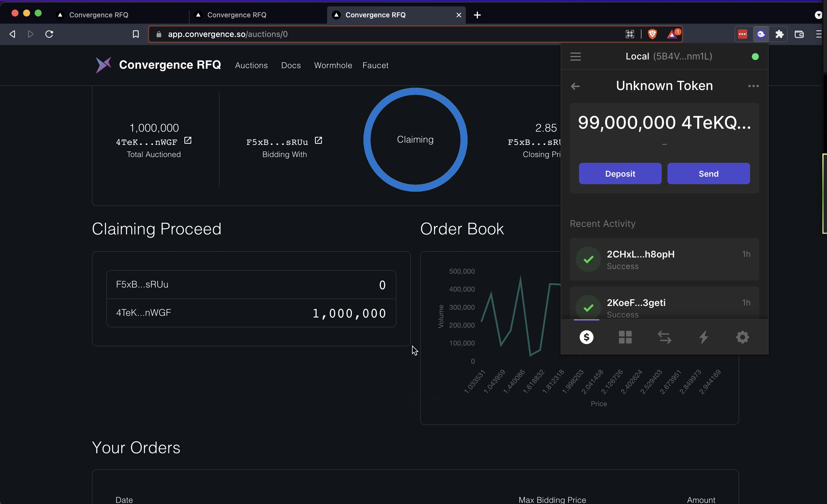The height and width of the screenshot is (504, 827).
Task: Click wallet back arrow
Action: click(x=575, y=86)
